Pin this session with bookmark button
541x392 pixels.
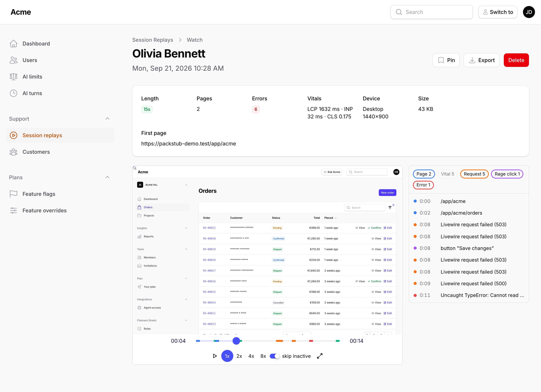pos(446,60)
